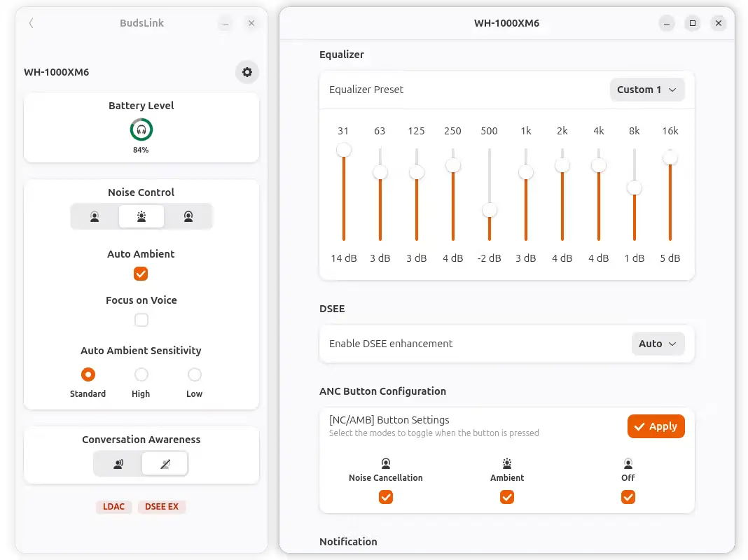Click the Notification section heading

(348, 542)
